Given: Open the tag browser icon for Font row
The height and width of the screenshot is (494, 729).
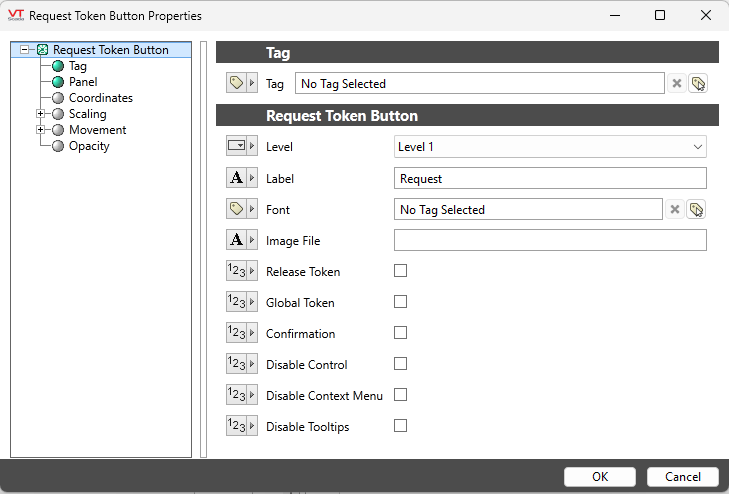Looking at the screenshot, I should click(x=696, y=210).
